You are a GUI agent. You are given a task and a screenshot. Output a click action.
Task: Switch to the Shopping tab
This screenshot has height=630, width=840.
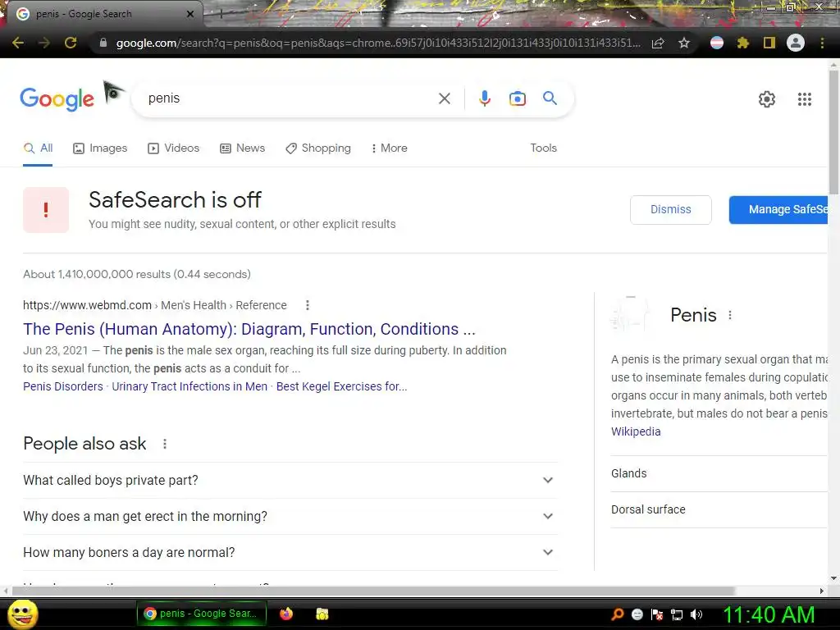(x=318, y=148)
